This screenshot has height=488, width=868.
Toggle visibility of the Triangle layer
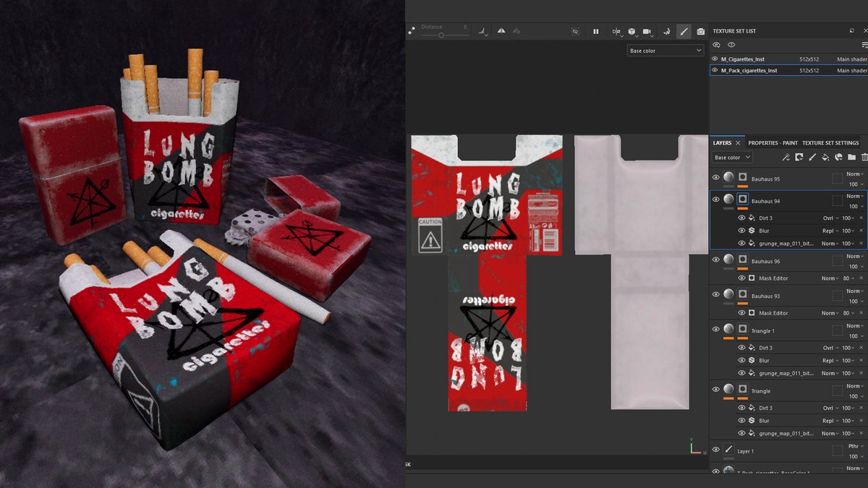[716, 390]
